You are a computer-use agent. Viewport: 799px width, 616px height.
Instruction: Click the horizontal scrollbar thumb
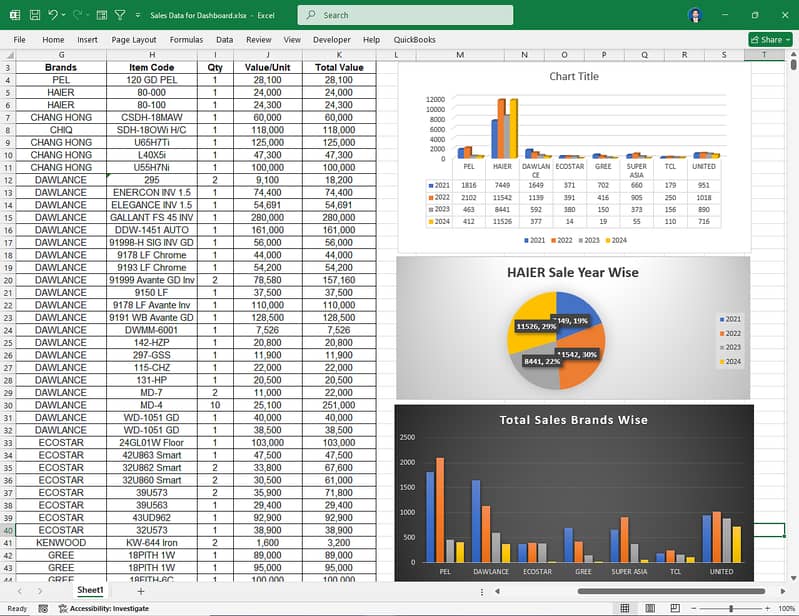(x=671, y=592)
